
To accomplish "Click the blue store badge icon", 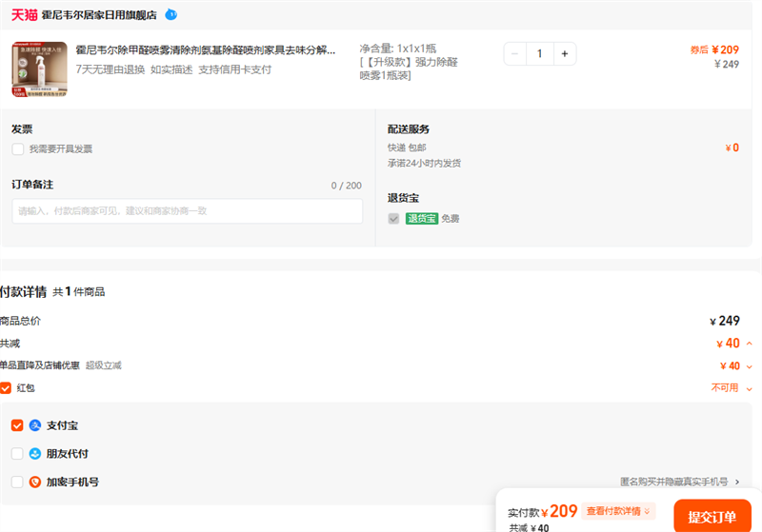I will 170,14.
